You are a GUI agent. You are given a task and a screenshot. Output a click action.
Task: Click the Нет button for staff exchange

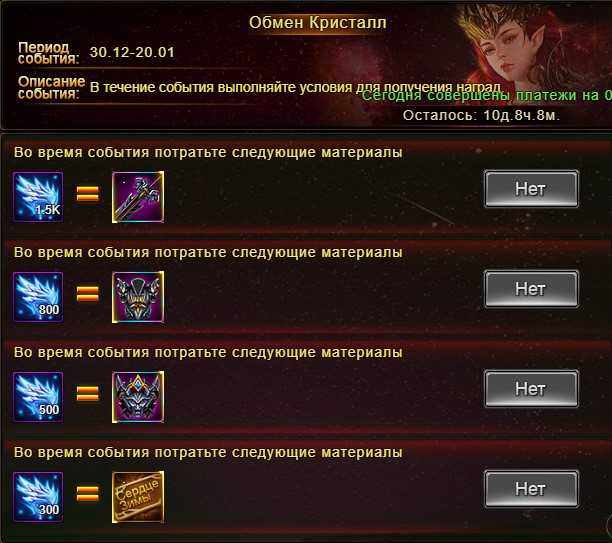[x=531, y=189]
